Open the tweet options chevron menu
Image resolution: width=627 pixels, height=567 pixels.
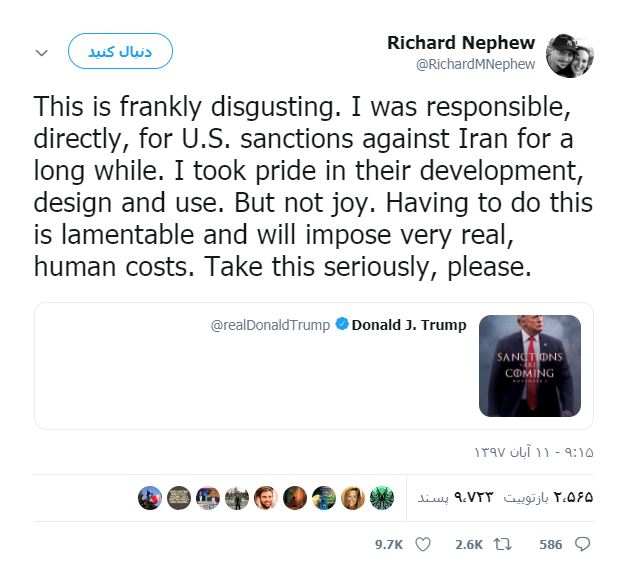(42, 52)
